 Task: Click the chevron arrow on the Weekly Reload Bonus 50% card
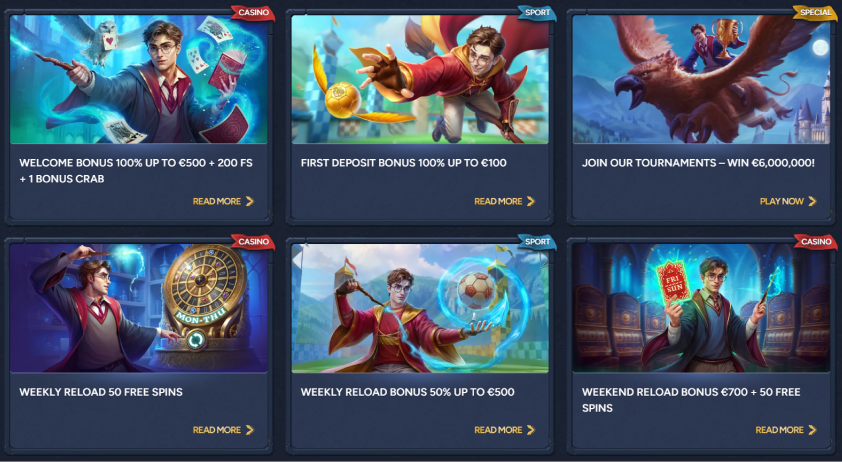531,430
